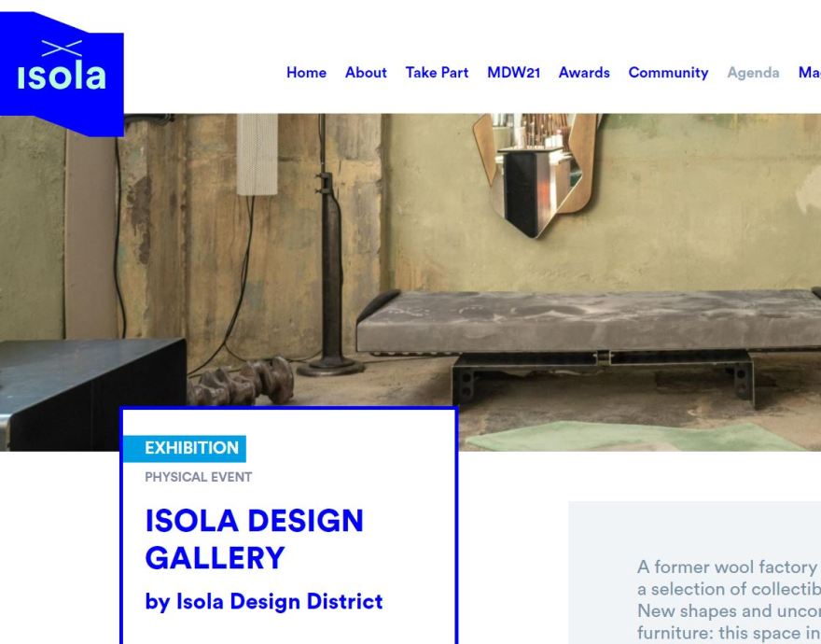The width and height of the screenshot is (821, 644).
Task: Visit the Community page
Action: point(668,73)
